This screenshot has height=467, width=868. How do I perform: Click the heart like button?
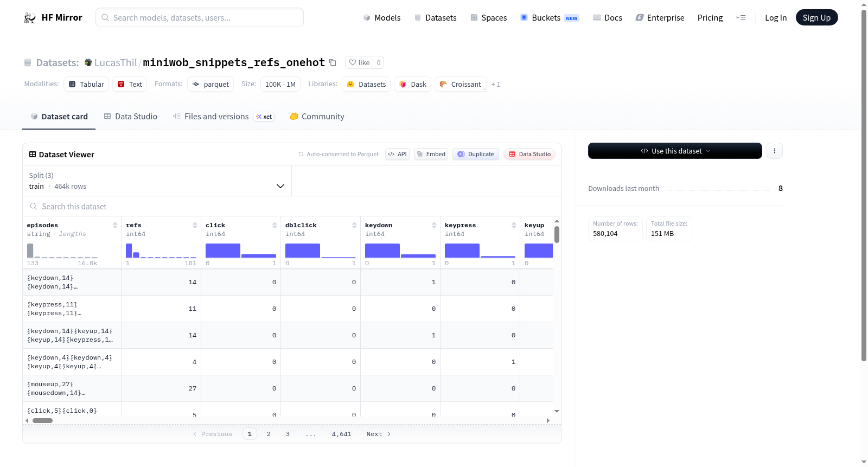coord(359,63)
